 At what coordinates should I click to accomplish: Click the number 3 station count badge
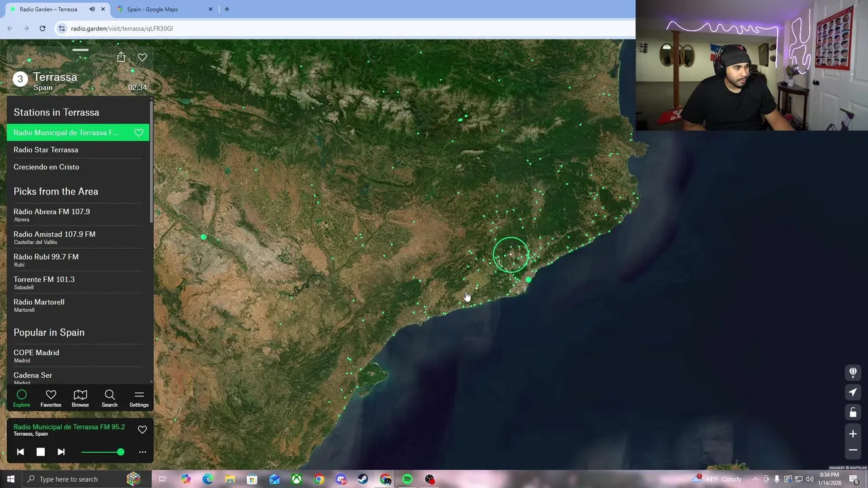[x=20, y=79]
